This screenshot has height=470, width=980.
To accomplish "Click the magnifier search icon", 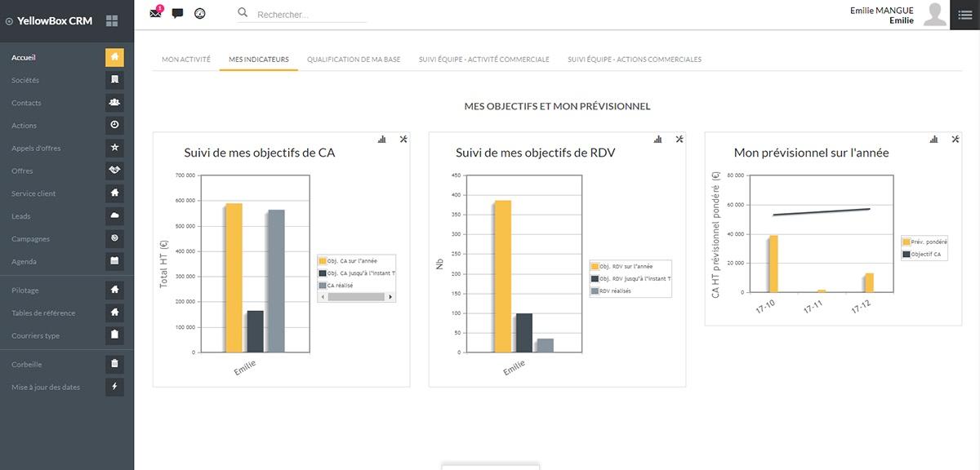I will point(243,12).
